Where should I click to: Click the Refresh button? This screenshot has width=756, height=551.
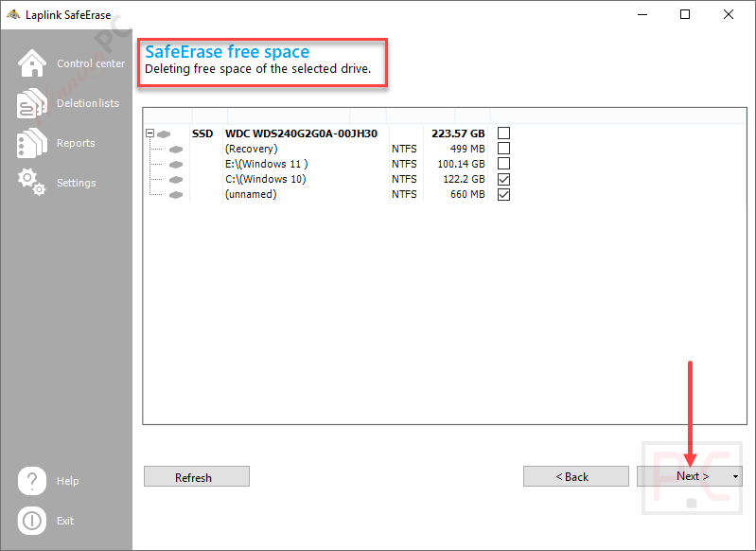coord(197,477)
